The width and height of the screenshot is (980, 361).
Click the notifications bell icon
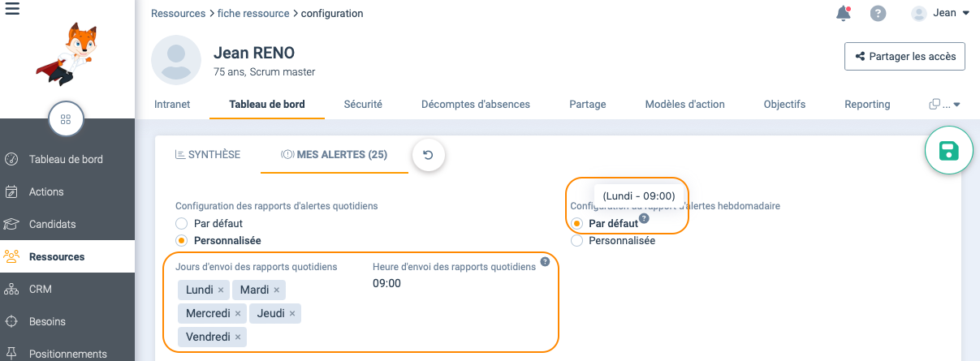pyautogui.click(x=844, y=13)
